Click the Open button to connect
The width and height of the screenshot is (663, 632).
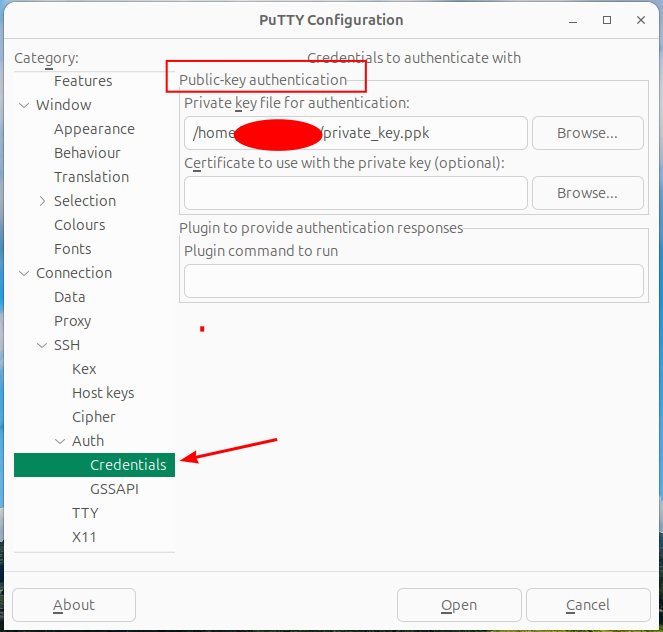pyautogui.click(x=459, y=605)
